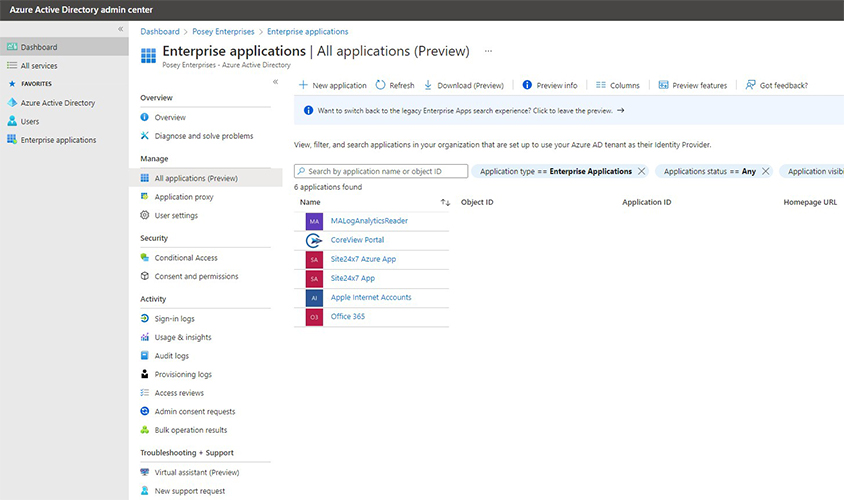
Task: Open the Apple Internet Accounts application
Action: tap(371, 297)
